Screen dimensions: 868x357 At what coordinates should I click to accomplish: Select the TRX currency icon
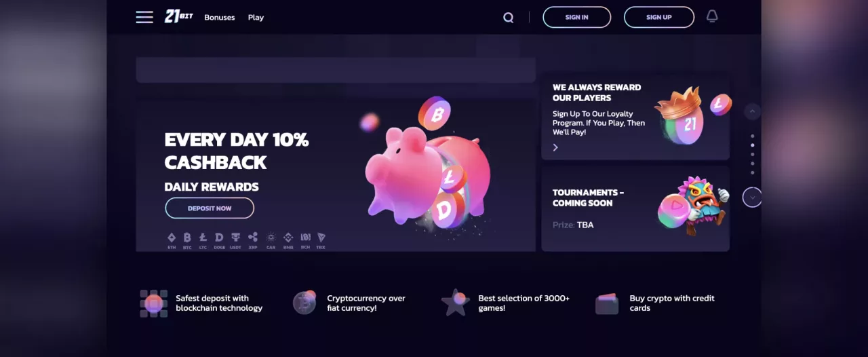321,240
